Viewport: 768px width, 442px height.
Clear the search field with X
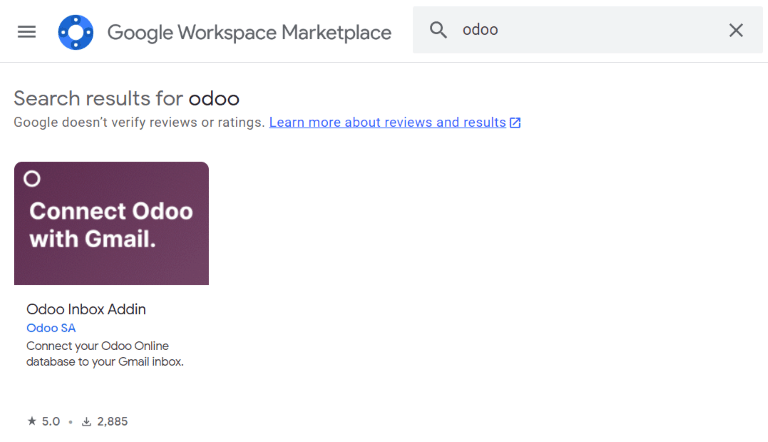tap(736, 30)
